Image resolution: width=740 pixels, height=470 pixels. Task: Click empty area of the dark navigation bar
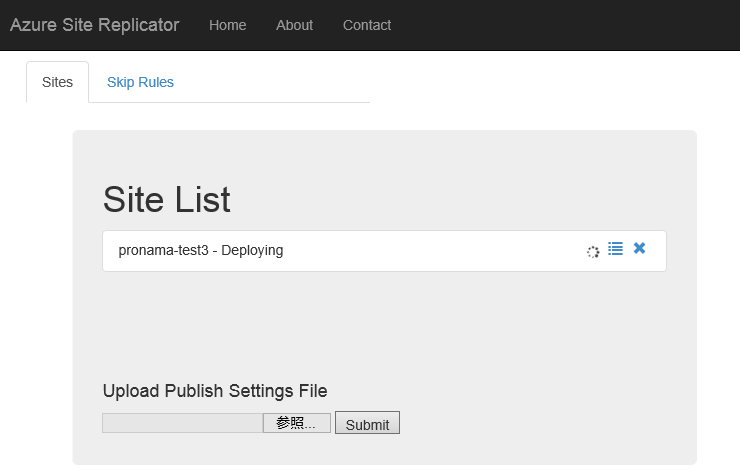[x=566, y=25]
